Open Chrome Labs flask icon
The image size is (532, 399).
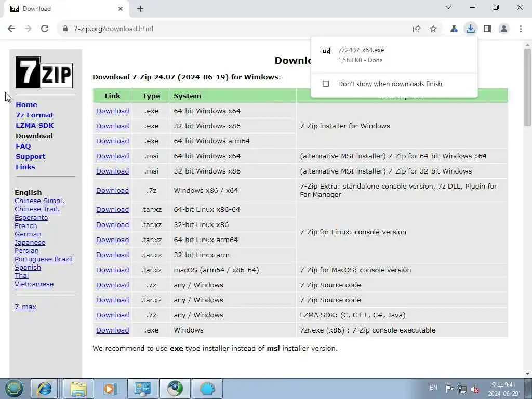tap(454, 29)
